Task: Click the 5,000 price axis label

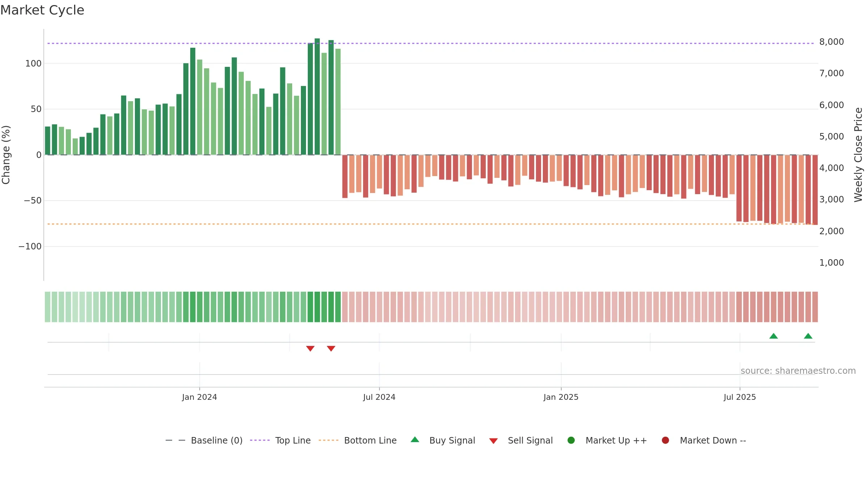Action: (x=831, y=137)
